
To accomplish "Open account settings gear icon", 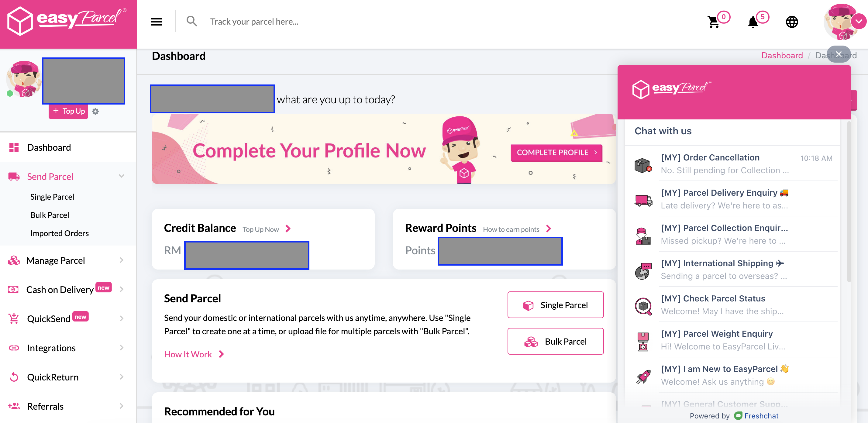I will 95,112.
